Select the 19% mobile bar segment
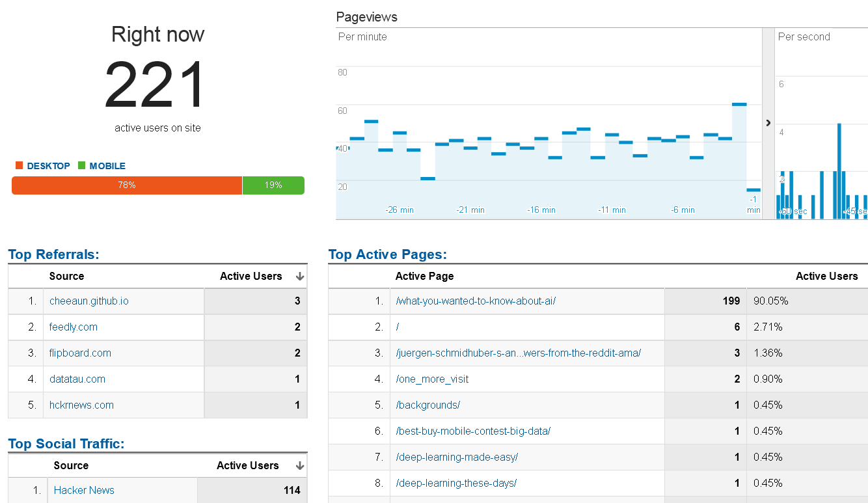 tap(273, 185)
